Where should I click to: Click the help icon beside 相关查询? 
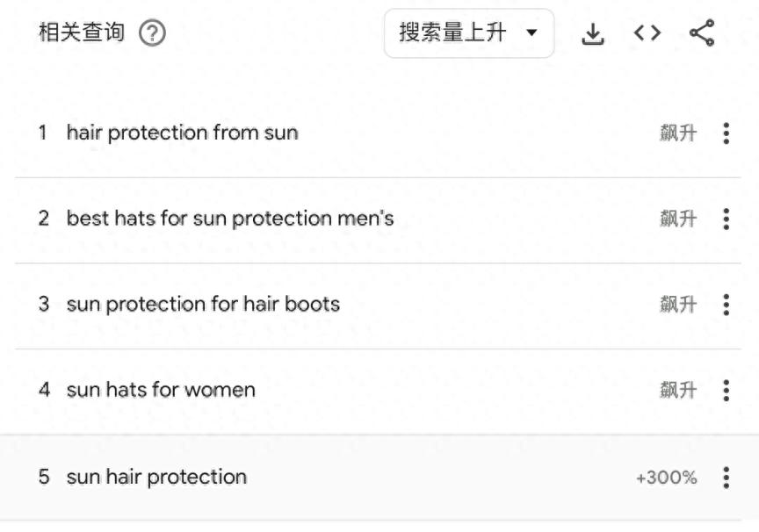pos(153,34)
